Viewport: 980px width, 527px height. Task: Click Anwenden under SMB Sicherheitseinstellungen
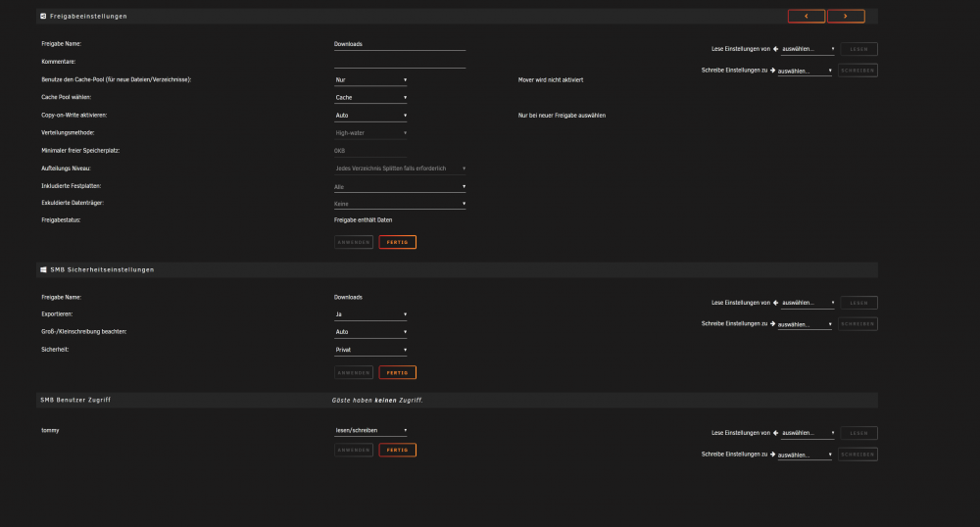pyautogui.click(x=354, y=373)
